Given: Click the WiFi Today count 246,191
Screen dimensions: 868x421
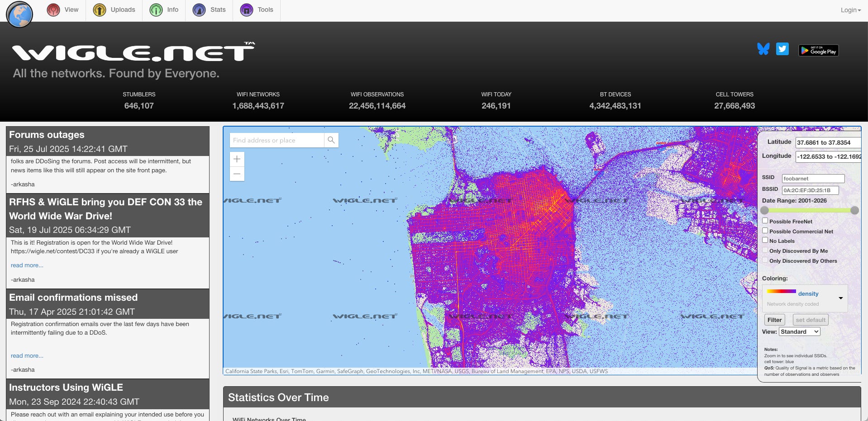Looking at the screenshot, I should (x=496, y=106).
